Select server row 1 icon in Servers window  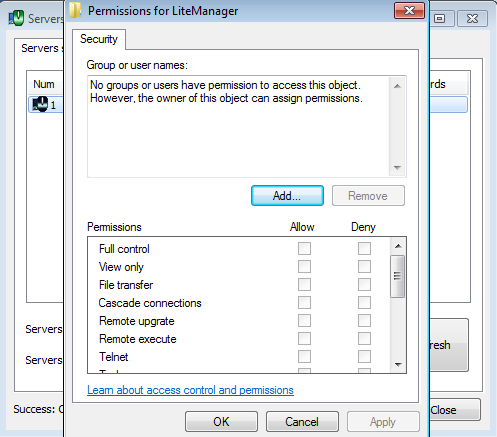[x=40, y=104]
